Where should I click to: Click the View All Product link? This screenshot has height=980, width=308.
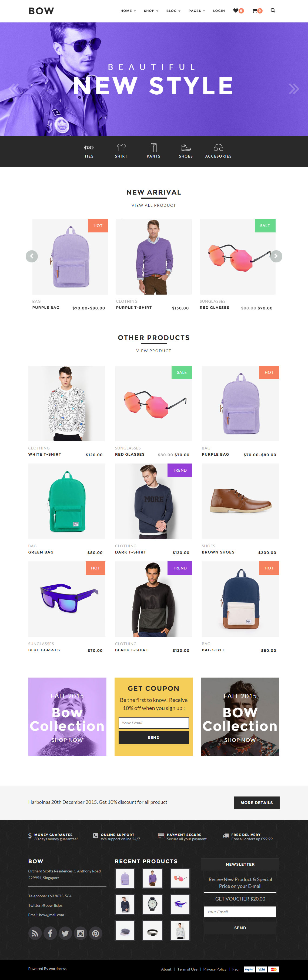(x=154, y=205)
